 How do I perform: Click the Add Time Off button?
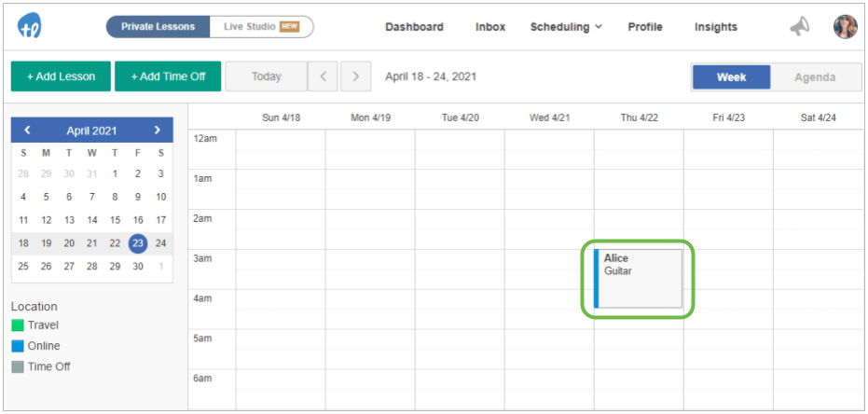[x=168, y=76]
